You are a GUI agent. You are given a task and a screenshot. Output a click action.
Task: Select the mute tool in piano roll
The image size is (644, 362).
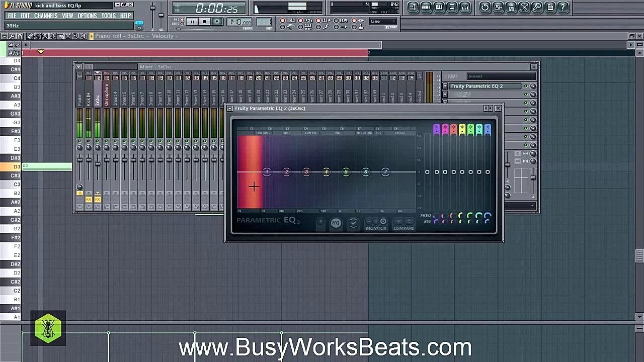(x=53, y=36)
